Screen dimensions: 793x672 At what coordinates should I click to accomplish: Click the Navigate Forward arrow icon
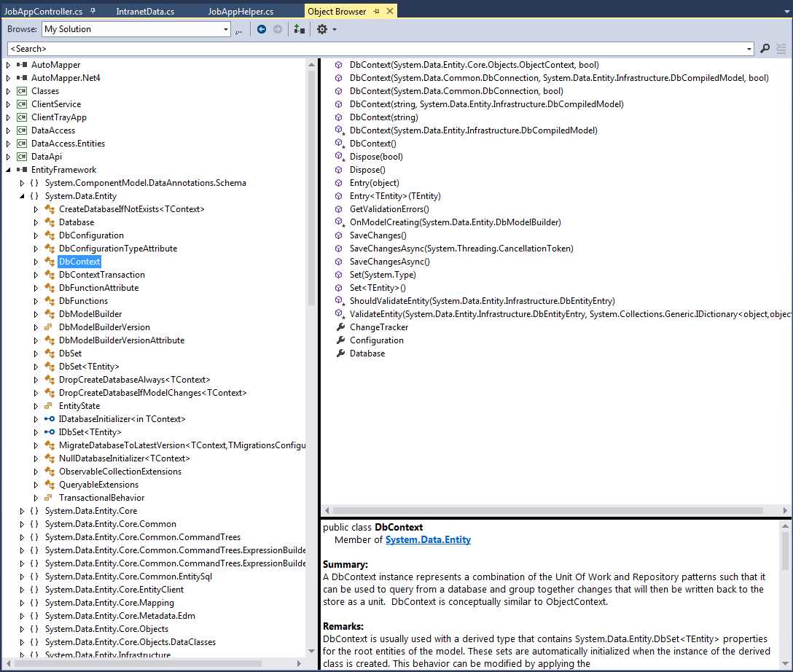pos(278,29)
